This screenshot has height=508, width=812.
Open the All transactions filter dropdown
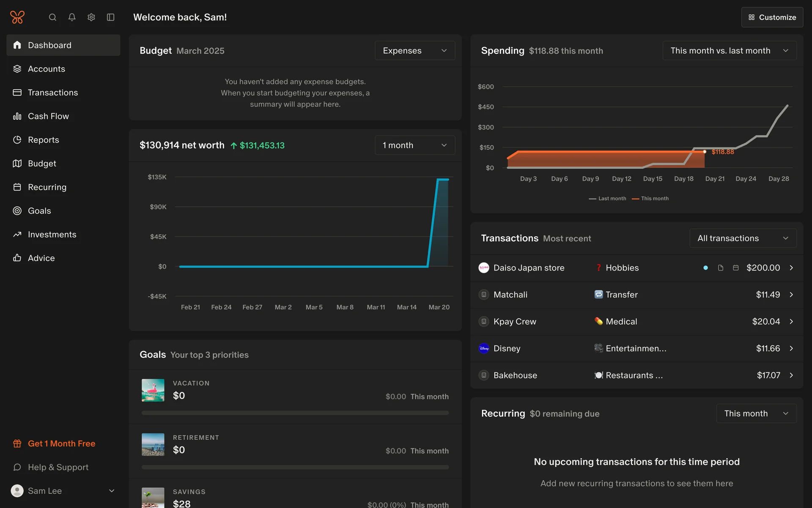(x=743, y=238)
